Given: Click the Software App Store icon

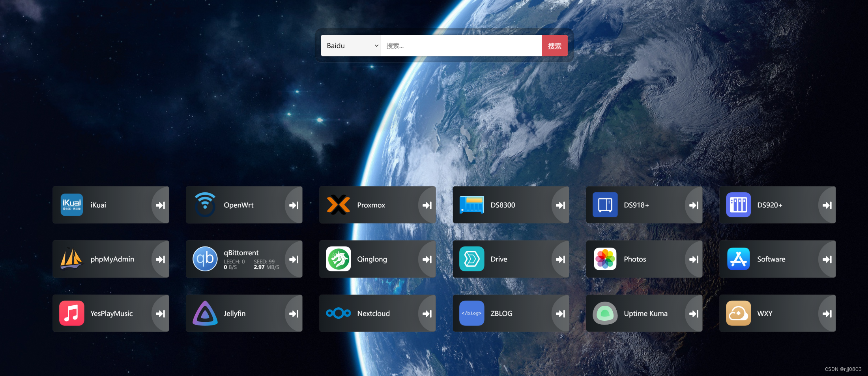Looking at the screenshot, I should tap(739, 259).
